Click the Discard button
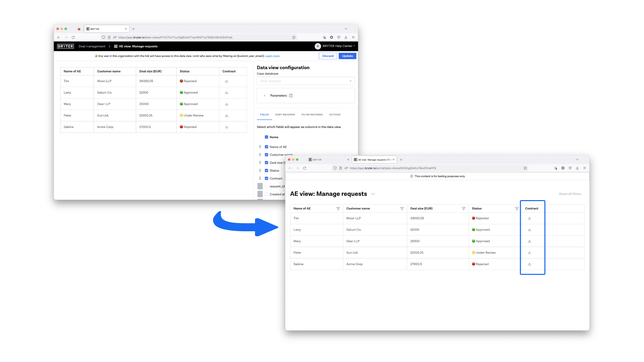Screen dimensions: 644x362 pyautogui.click(x=328, y=56)
